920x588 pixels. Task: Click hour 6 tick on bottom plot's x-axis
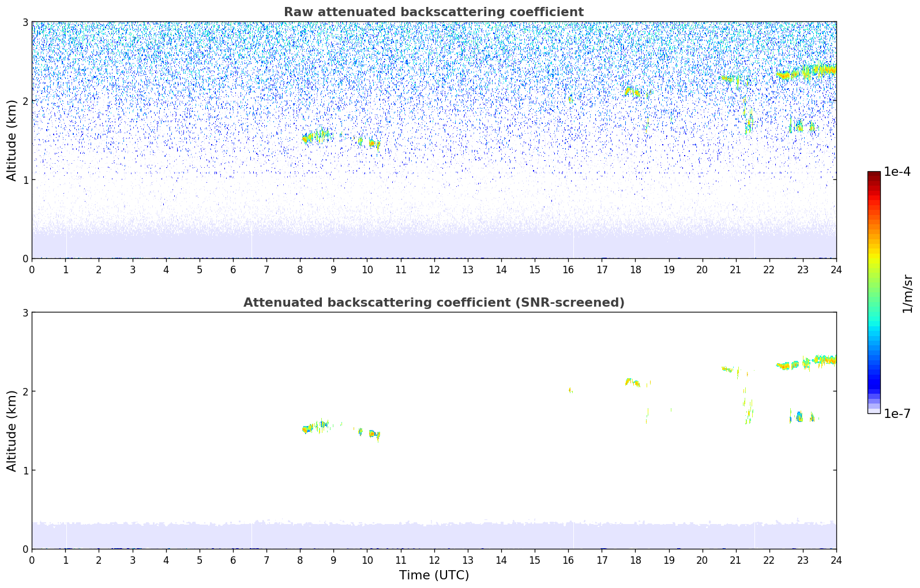tap(233, 560)
